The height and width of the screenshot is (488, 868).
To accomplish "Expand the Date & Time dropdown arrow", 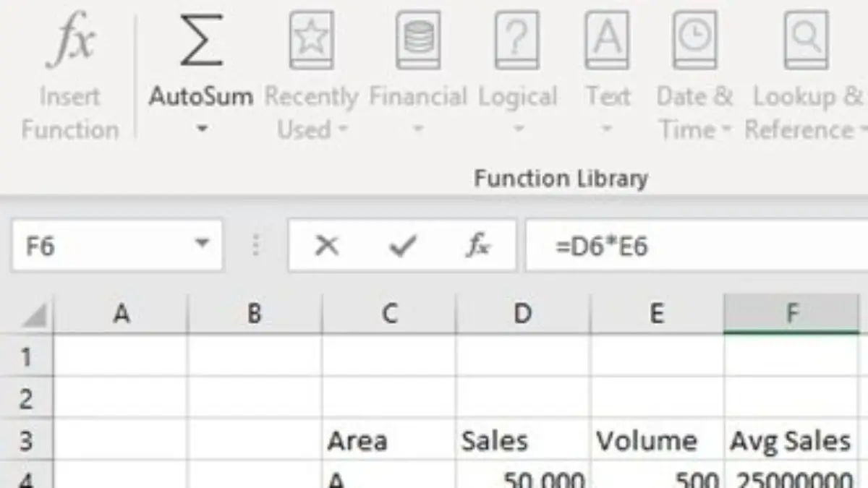I will 726,130.
